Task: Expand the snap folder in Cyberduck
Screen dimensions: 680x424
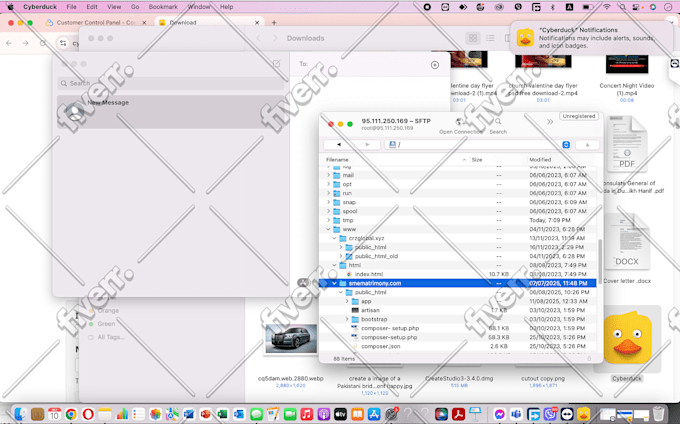Action: pyautogui.click(x=328, y=202)
